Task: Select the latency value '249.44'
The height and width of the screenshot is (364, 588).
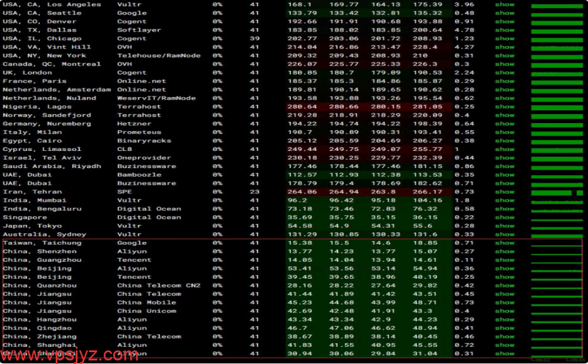Action: pyautogui.click(x=302, y=149)
